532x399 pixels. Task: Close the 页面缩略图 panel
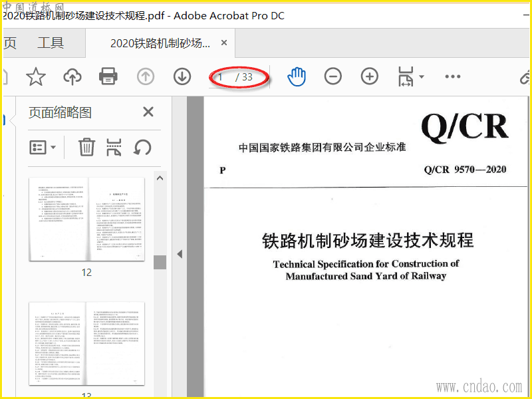tap(148, 112)
